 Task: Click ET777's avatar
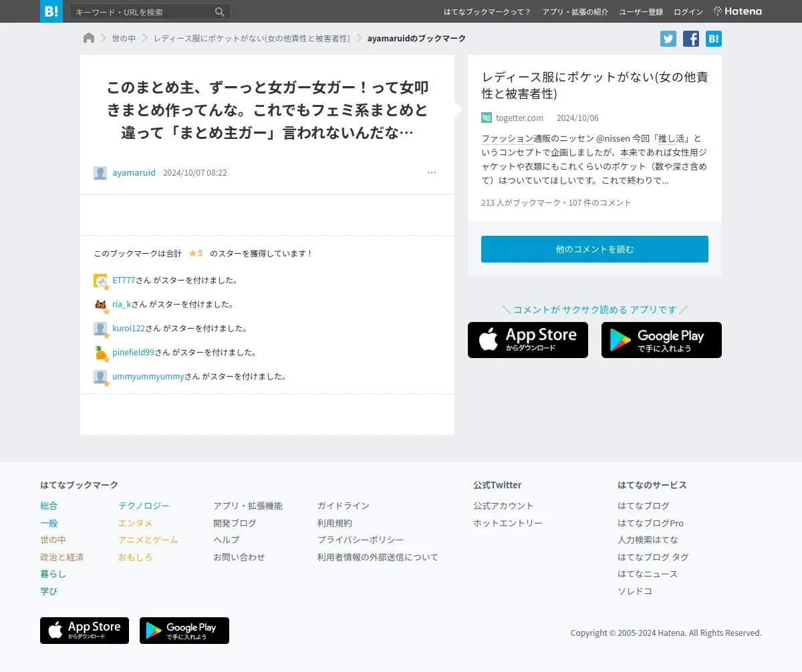tap(100, 281)
